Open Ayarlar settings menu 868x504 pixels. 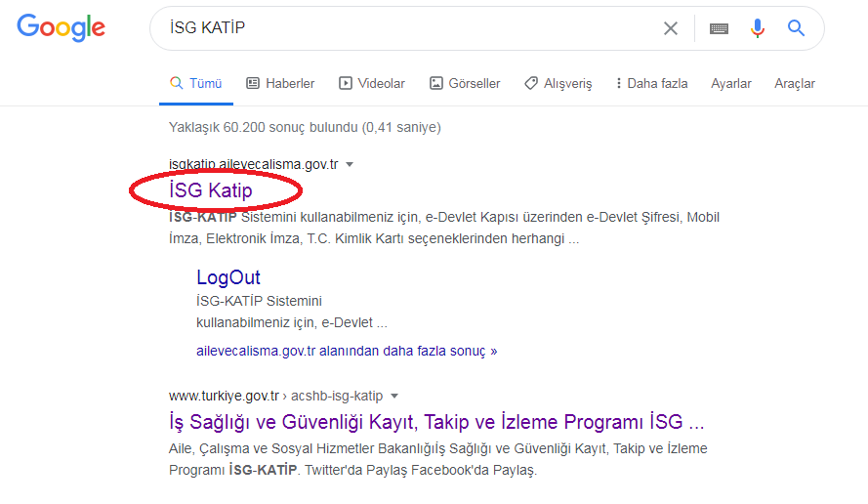click(730, 83)
